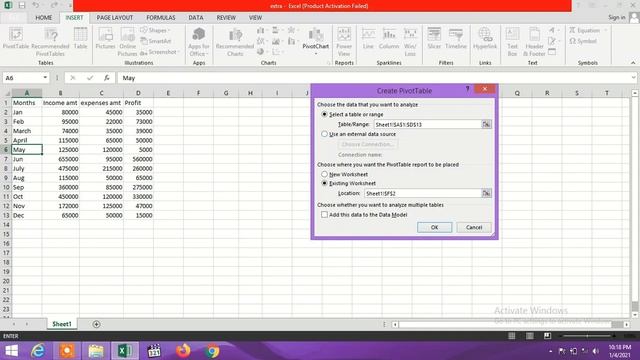
Task: Collapse Table/Range selector icon
Action: point(486,124)
